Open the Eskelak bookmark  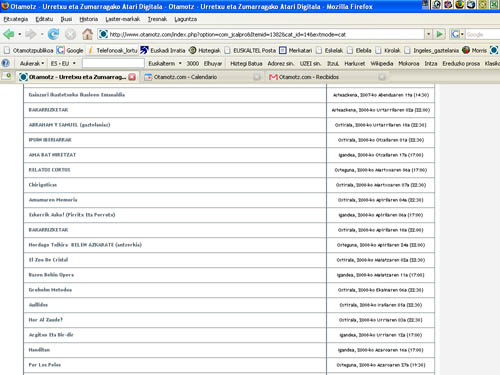click(329, 50)
